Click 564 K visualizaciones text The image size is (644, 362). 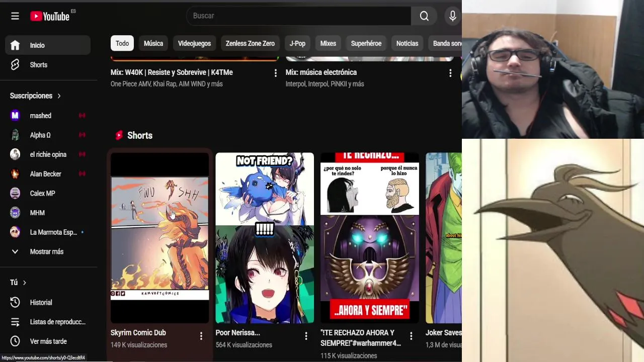click(x=244, y=345)
